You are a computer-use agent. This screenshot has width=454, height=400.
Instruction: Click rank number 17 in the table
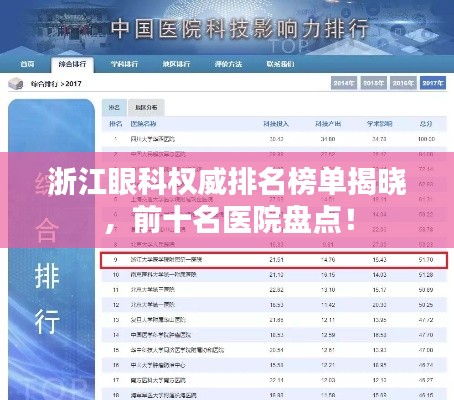pyautogui.click(x=116, y=380)
